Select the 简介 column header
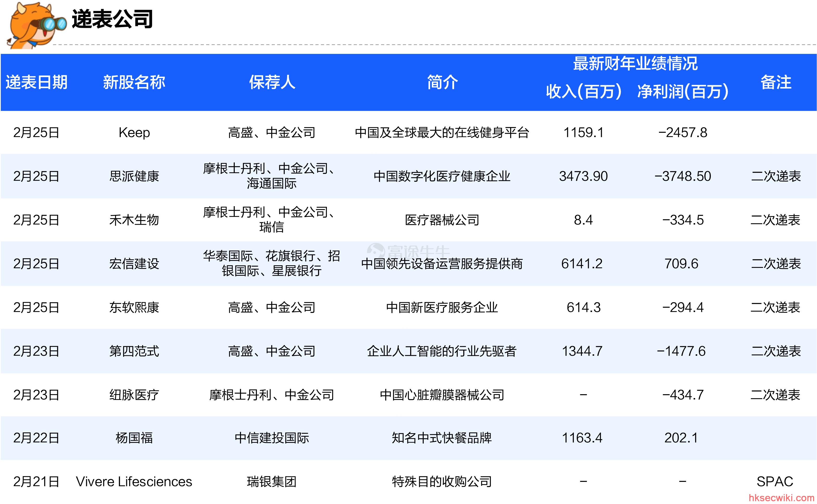Screen dimensions: 817x504 [442, 82]
